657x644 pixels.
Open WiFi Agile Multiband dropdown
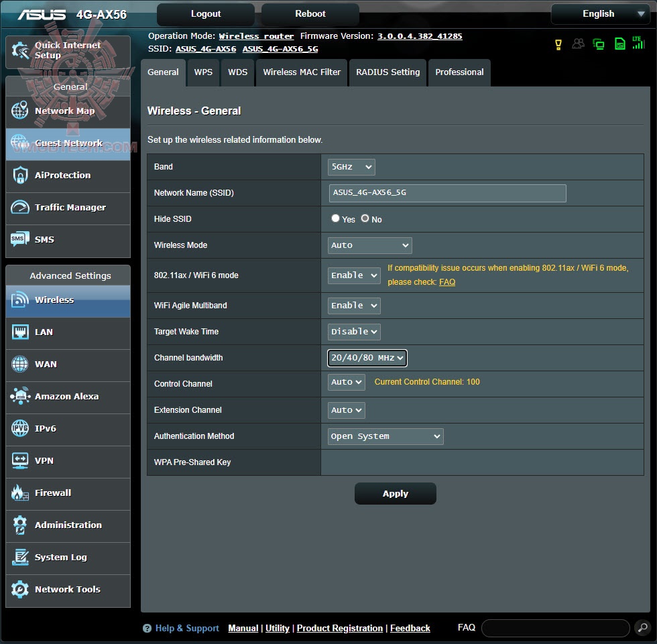pyautogui.click(x=354, y=306)
